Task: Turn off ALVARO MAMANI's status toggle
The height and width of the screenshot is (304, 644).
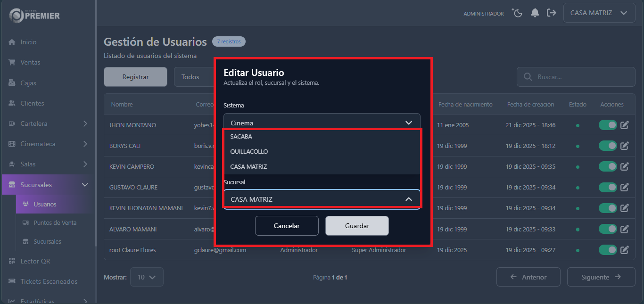Action: coord(608,229)
